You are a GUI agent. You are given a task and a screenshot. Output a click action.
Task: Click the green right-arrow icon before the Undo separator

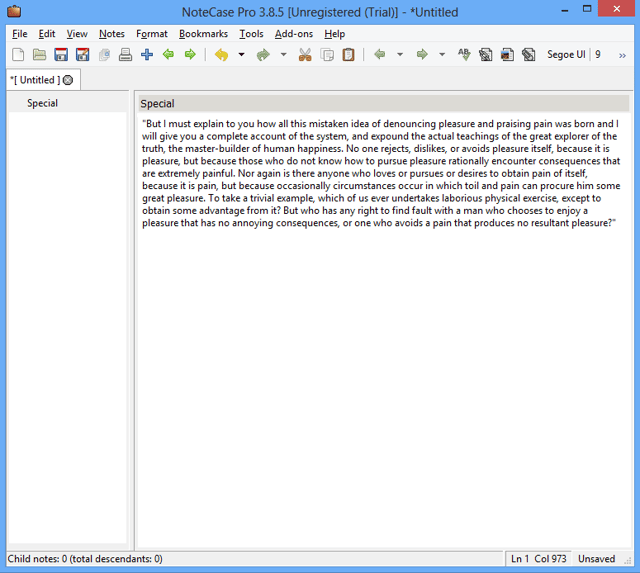click(x=190, y=54)
